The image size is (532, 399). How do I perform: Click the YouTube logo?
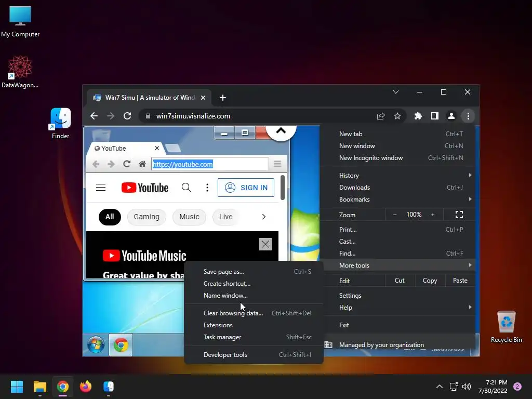coord(145,188)
